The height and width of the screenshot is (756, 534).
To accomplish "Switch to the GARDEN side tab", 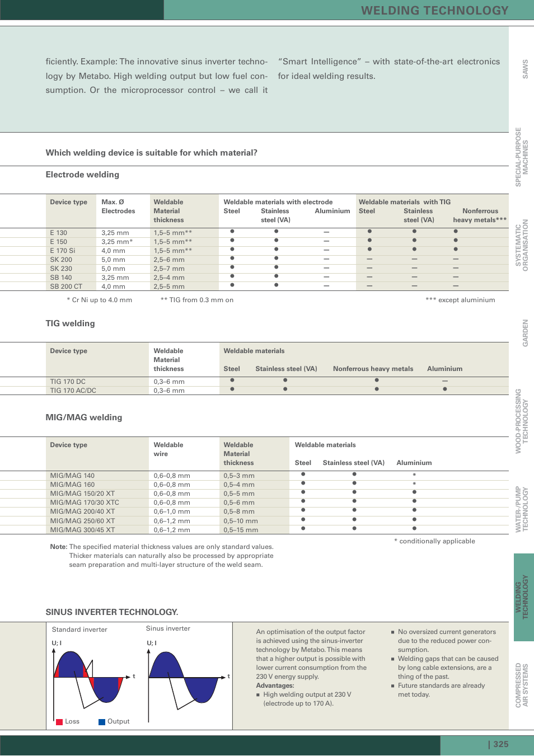I will [525, 333].
